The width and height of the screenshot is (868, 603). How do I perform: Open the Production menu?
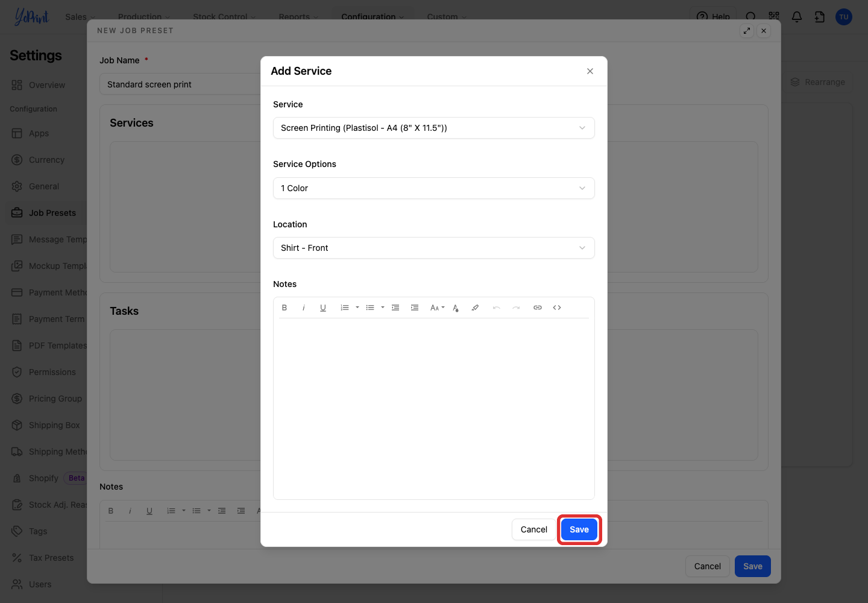[144, 17]
